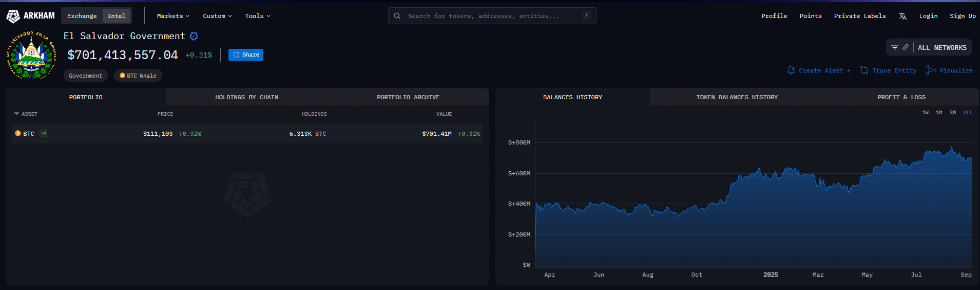Click the +0.31% change next to total balance
This screenshot has height=290, width=980.
coord(199,55)
